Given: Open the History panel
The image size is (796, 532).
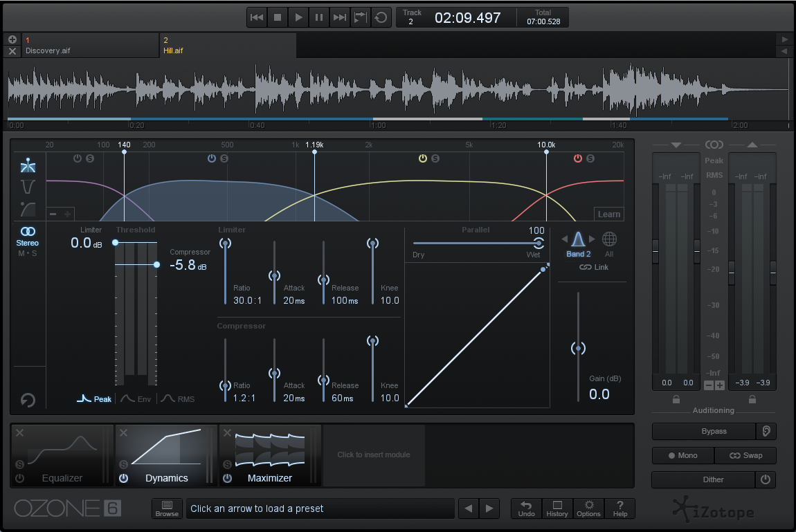Looking at the screenshot, I should click(557, 508).
